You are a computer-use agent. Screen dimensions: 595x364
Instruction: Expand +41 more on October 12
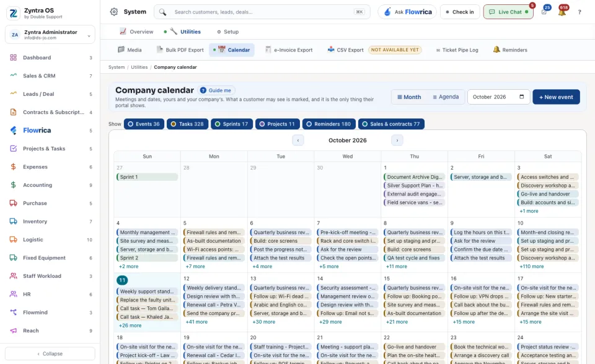(x=196, y=322)
